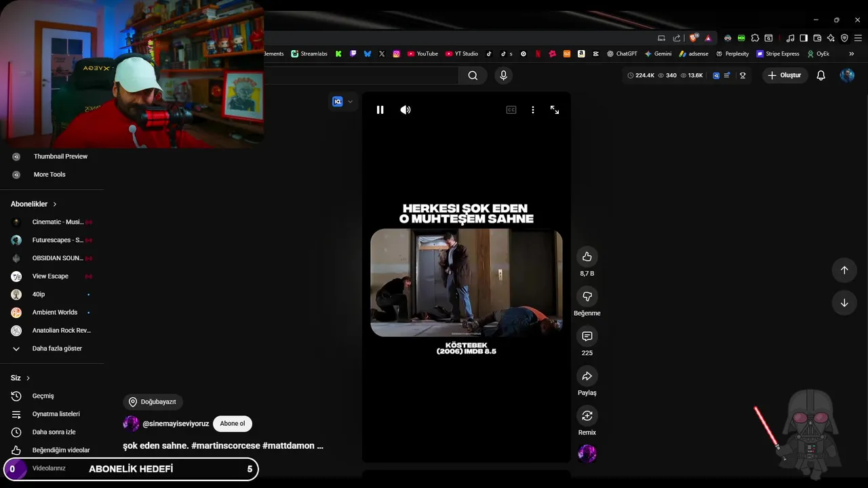Like the Short with 8,7 B likes
Screen dimensions: 868x488
click(x=587, y=257)
